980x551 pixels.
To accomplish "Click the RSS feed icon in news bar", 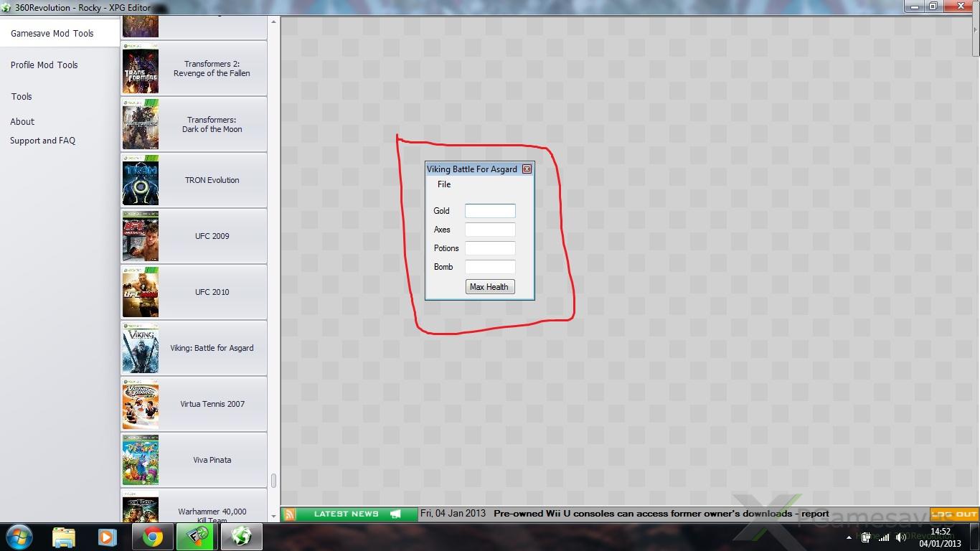I will pos(289,514).
